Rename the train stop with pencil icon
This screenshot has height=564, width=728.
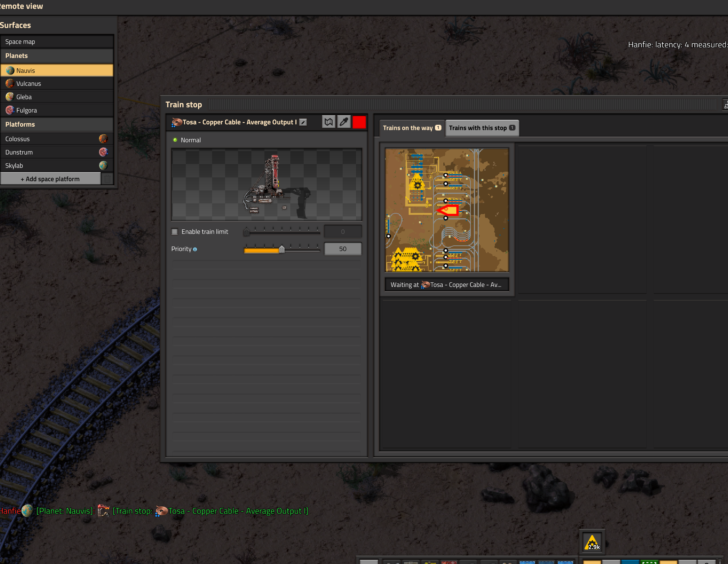pyautogui.click(x=303, y=122)
